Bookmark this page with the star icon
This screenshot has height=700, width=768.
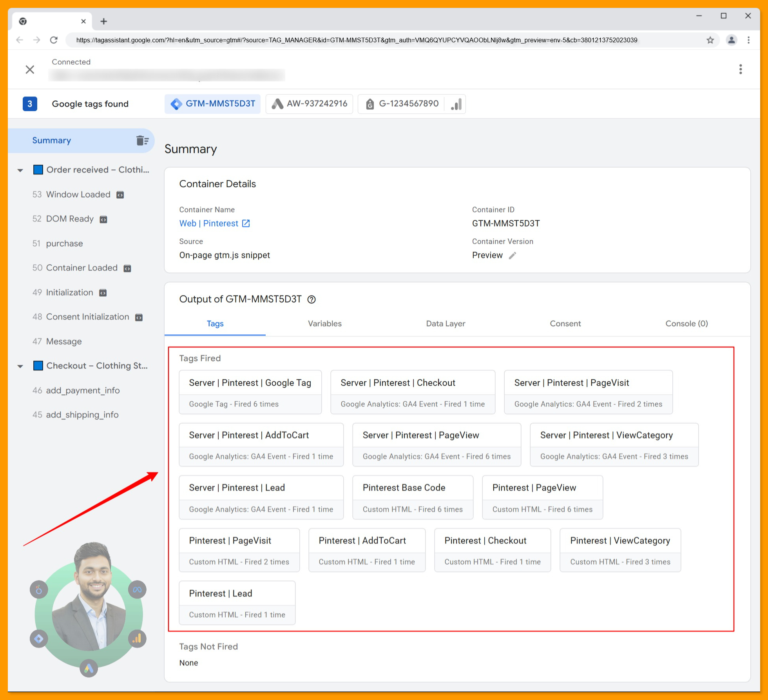(710, 40)
